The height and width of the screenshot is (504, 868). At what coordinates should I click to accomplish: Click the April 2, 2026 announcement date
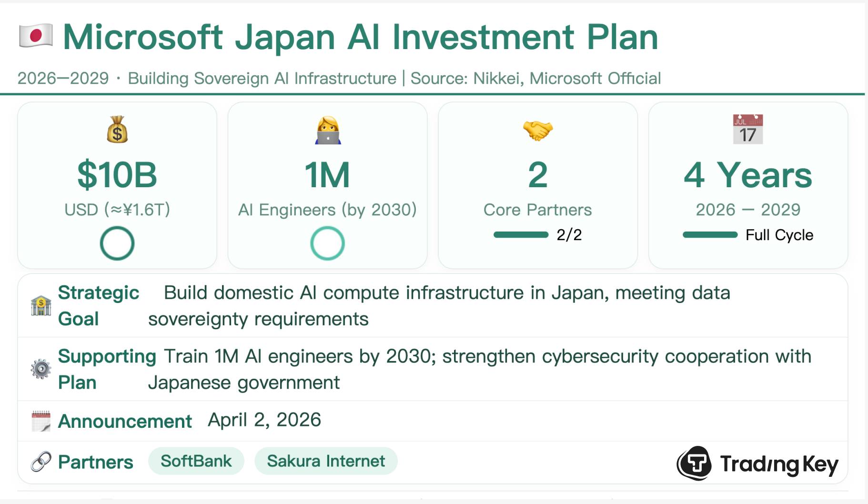pos(264,420)
